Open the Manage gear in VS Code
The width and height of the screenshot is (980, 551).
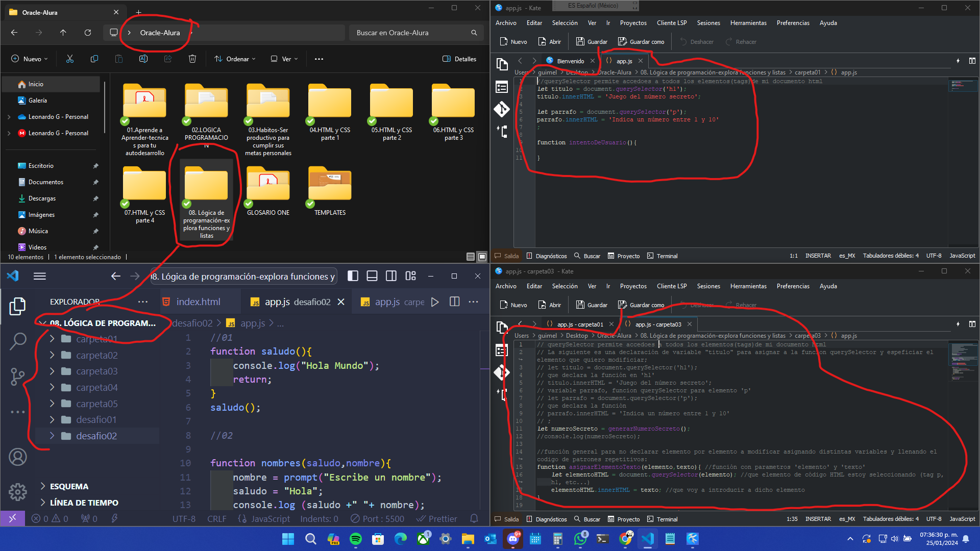coord(17,492)
